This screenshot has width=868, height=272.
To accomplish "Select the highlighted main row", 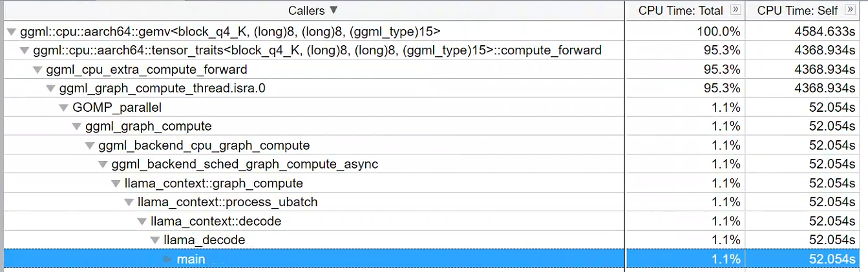I will [191, 259].
